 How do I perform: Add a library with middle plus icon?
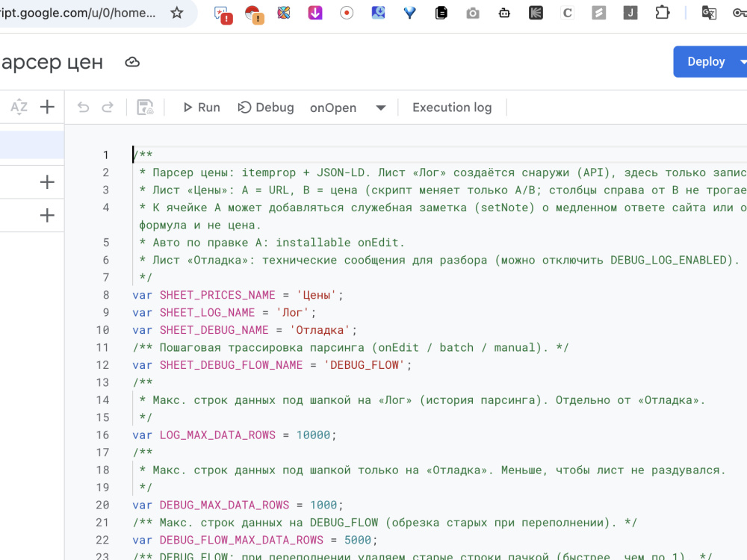47,182
